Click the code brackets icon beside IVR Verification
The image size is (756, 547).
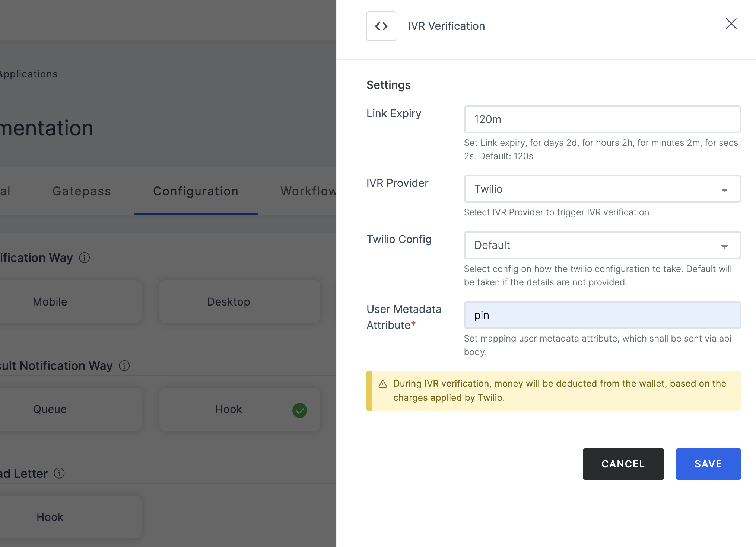(x=381, y=26)
